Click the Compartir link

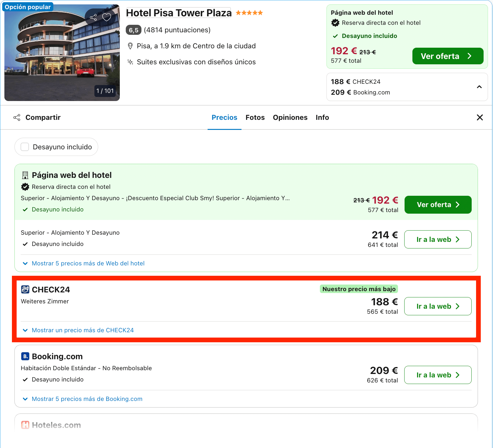(x=43, y=117)
